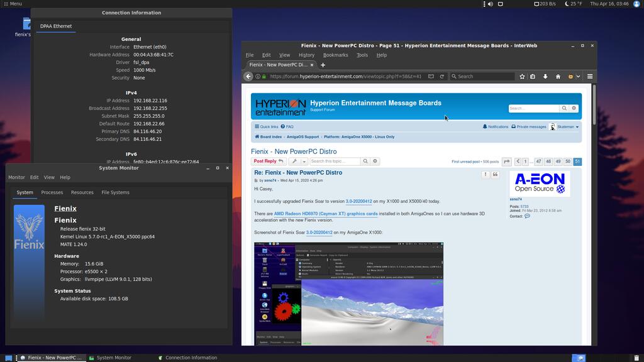Go to Board index
Screen dimensions: 644x362
(x=268, y=136)
